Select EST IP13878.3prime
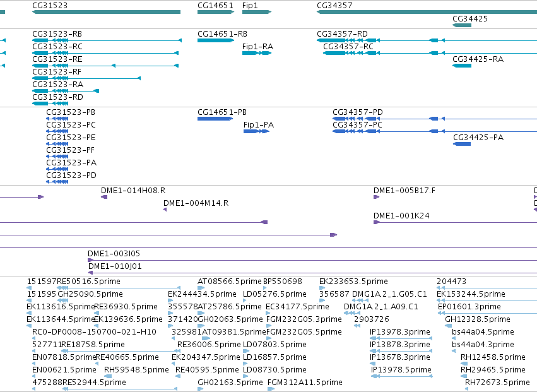This screenshot has width=537, height=392. pyautogui.click(x=401, y=351)
